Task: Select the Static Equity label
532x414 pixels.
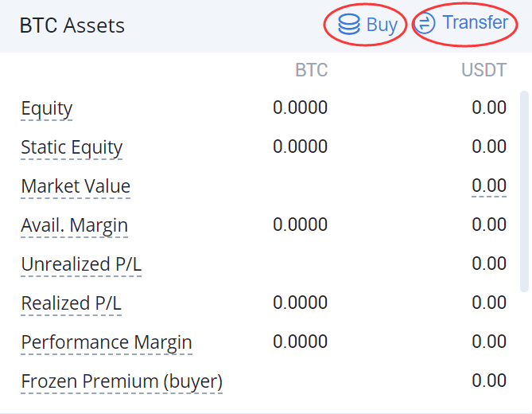Action: coord(72,148)
